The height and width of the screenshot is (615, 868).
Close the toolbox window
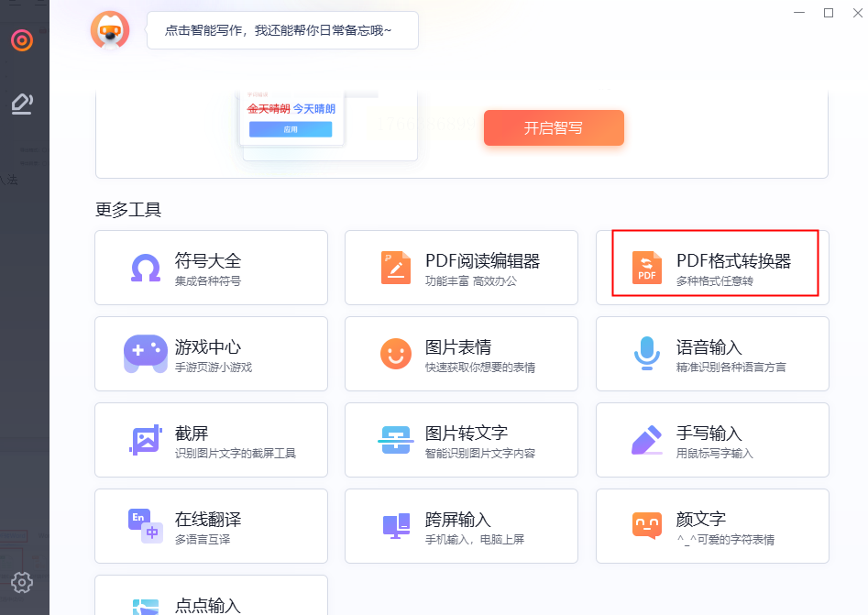(x=858, y=13)
